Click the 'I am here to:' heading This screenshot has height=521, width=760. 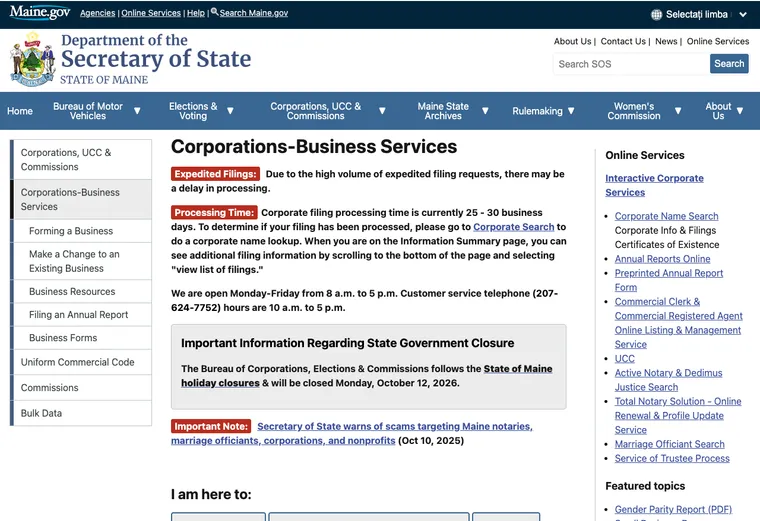point(211,494)
